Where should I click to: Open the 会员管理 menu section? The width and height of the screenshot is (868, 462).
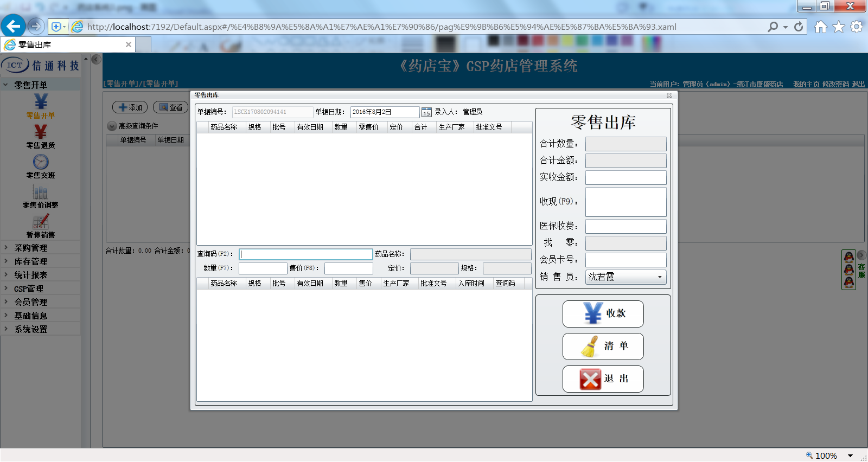[30, 302]
